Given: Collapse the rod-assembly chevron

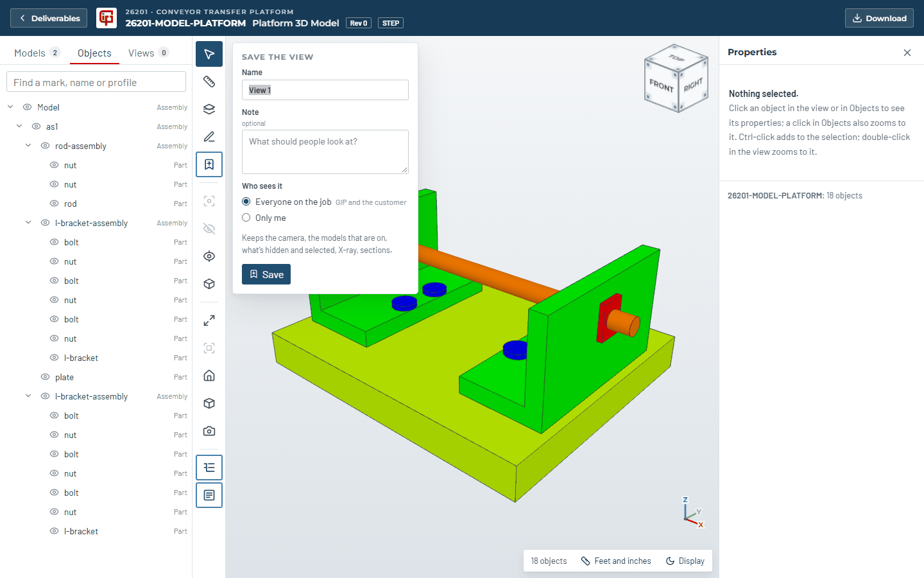Looking at the screenshot, I should [28, 146].
